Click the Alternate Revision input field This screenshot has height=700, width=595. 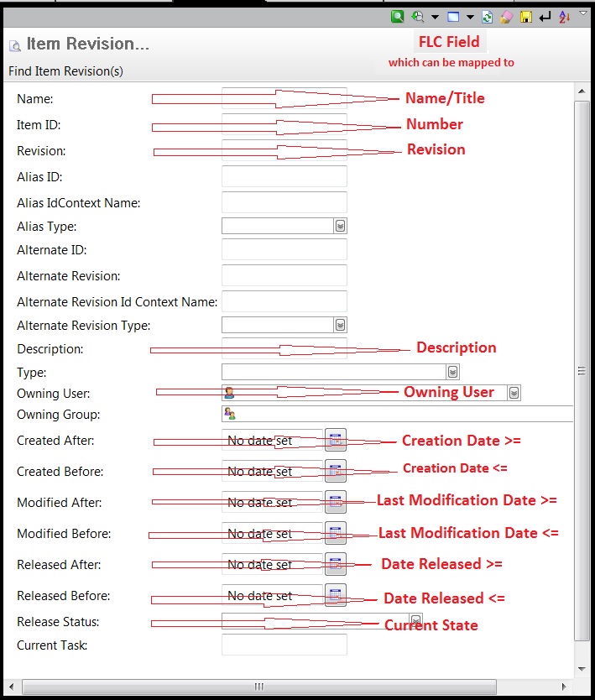[x=284, y=275]
